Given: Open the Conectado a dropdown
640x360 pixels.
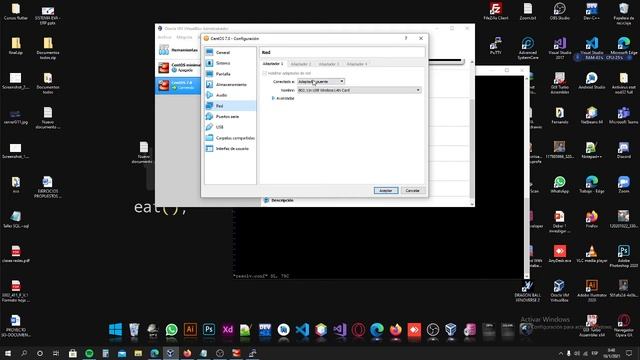Looking at the screenshot, I should 321,82.
